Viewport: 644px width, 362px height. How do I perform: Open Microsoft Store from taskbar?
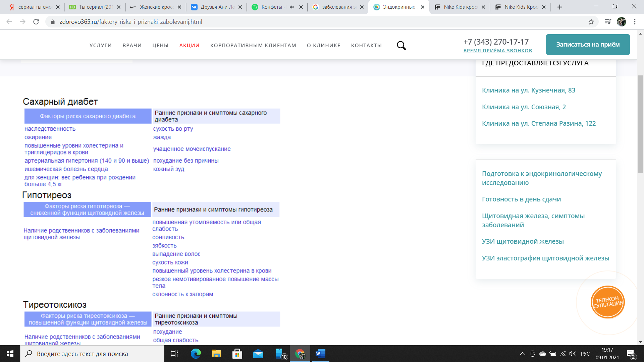pyautogui.click(x=237, y=354)
